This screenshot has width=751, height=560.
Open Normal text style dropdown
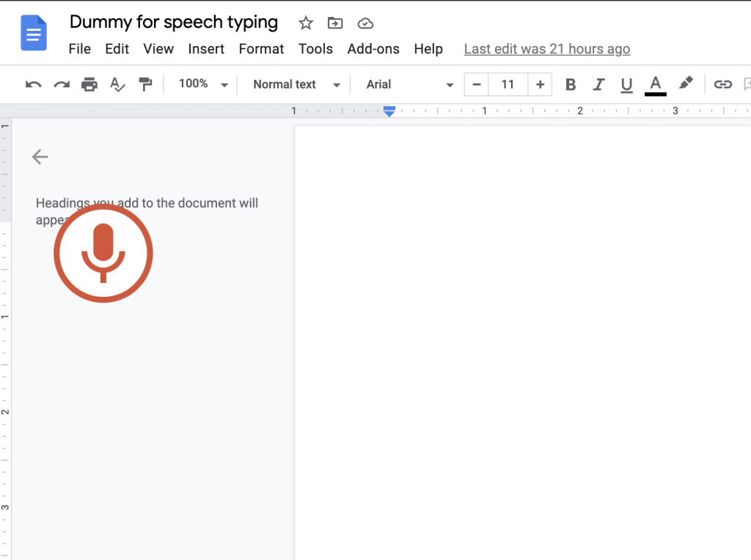pos(296,85)
